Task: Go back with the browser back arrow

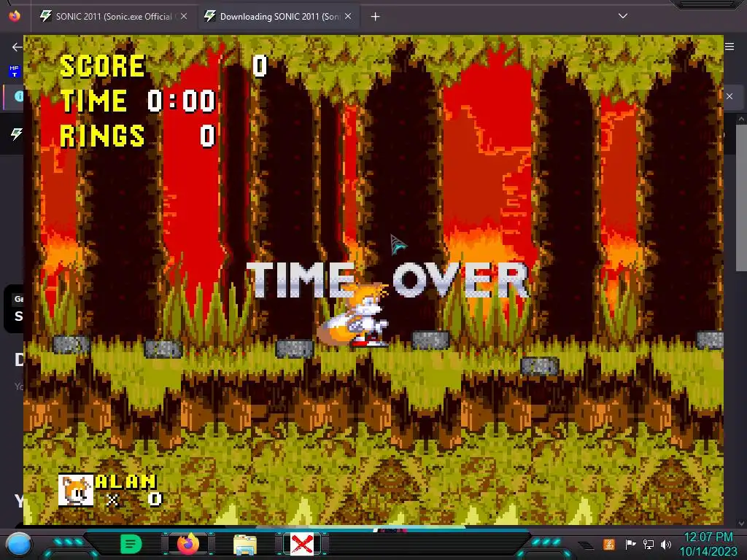Action: 17,47
